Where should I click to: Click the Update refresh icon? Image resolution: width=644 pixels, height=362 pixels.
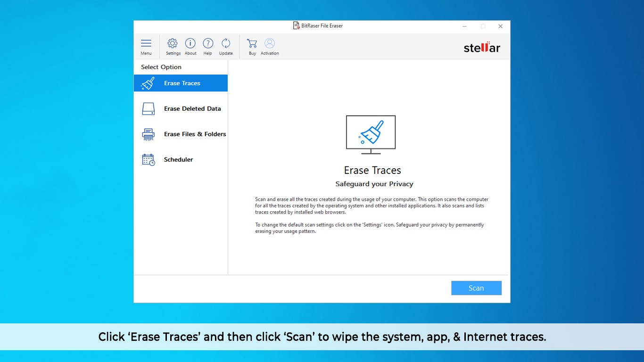[x=226, y=43]
